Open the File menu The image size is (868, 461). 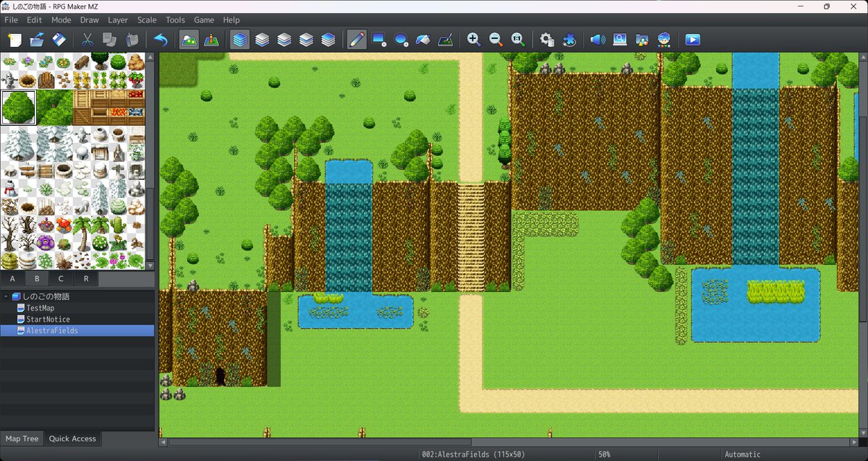(11, 20)
